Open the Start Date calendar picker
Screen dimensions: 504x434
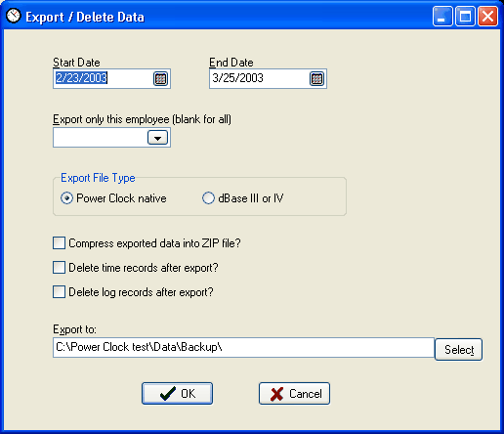tap(160, 78)
